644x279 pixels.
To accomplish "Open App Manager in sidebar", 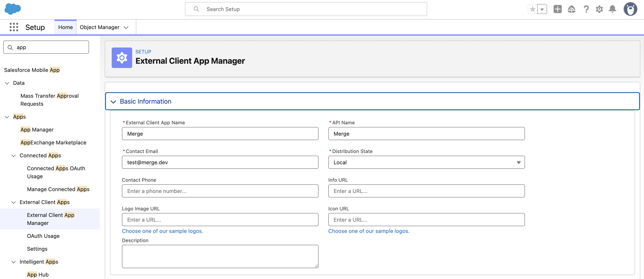I will click(x=37, y=129).
